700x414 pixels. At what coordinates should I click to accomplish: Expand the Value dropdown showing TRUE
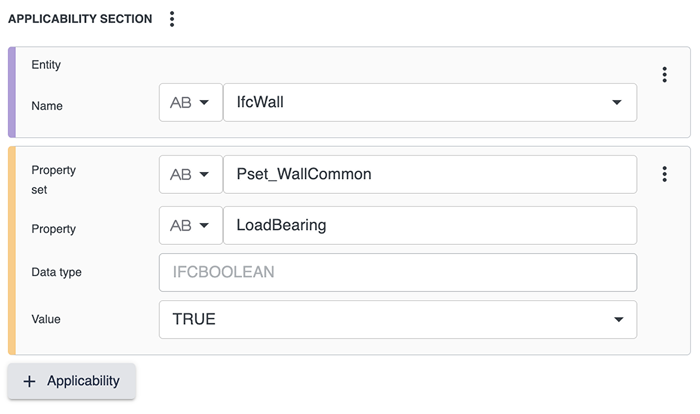point(390,320)
